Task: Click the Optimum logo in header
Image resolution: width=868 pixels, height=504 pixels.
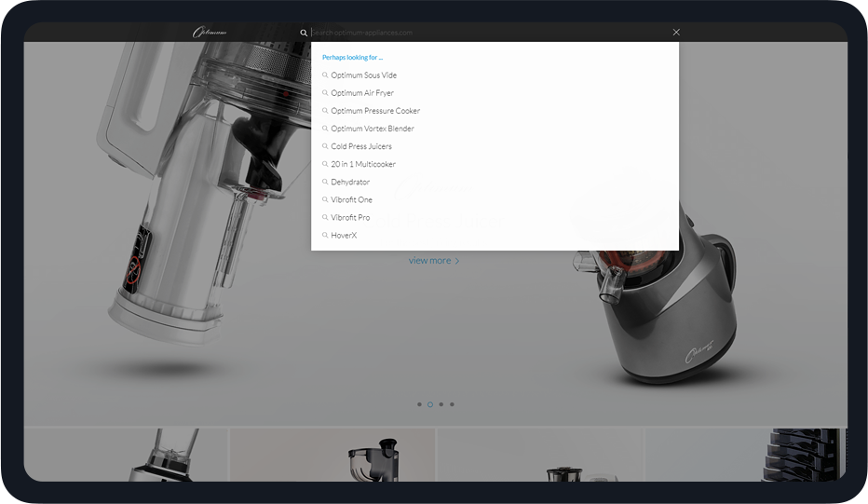Action: tap(209, 33)
